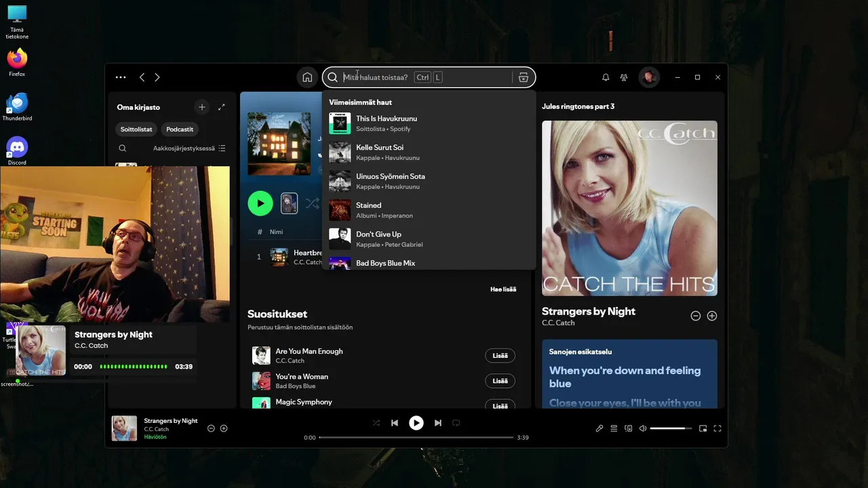Add You're a Woman via Lisää

click(x=500, y=381)
